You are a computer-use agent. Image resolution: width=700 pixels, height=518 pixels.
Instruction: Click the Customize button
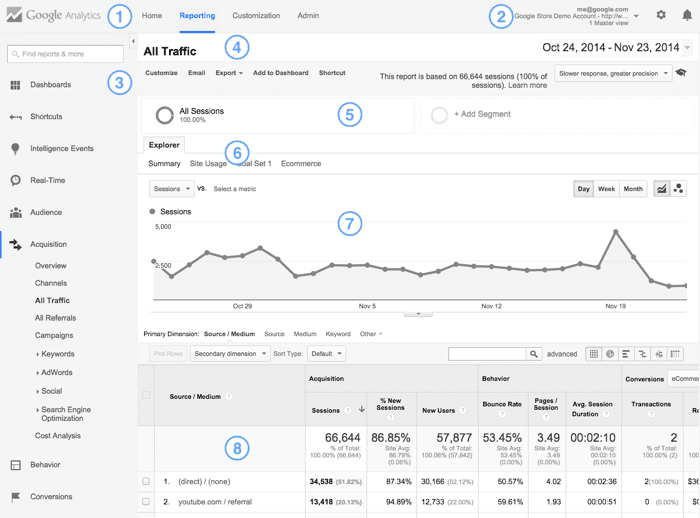(x=161, y=73)
